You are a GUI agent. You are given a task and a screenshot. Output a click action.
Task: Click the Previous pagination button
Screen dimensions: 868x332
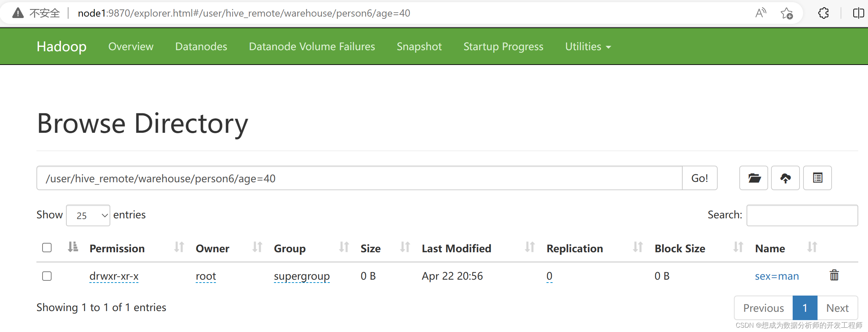coord(763,308)
